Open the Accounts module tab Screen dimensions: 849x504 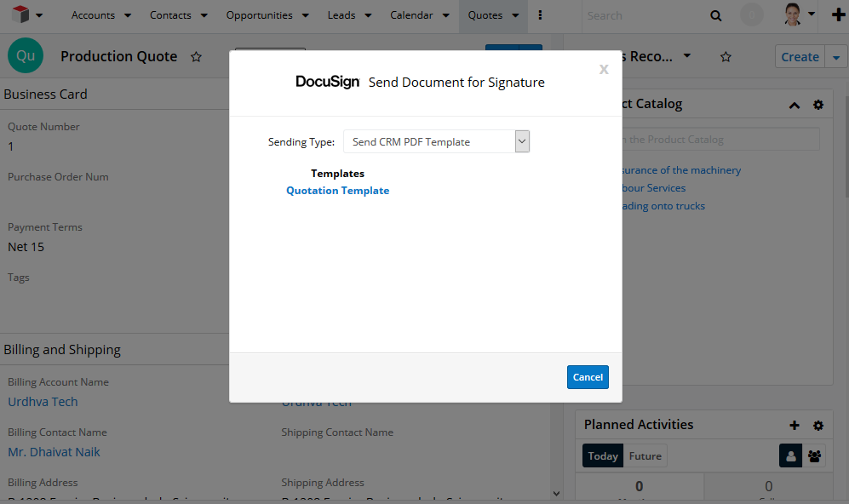(x=93, y=15)
